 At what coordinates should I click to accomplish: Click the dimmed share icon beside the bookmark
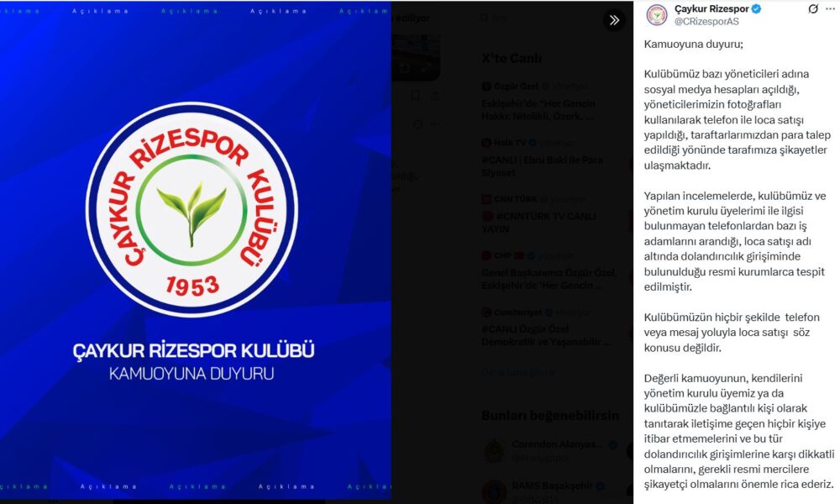coord(435,96)
